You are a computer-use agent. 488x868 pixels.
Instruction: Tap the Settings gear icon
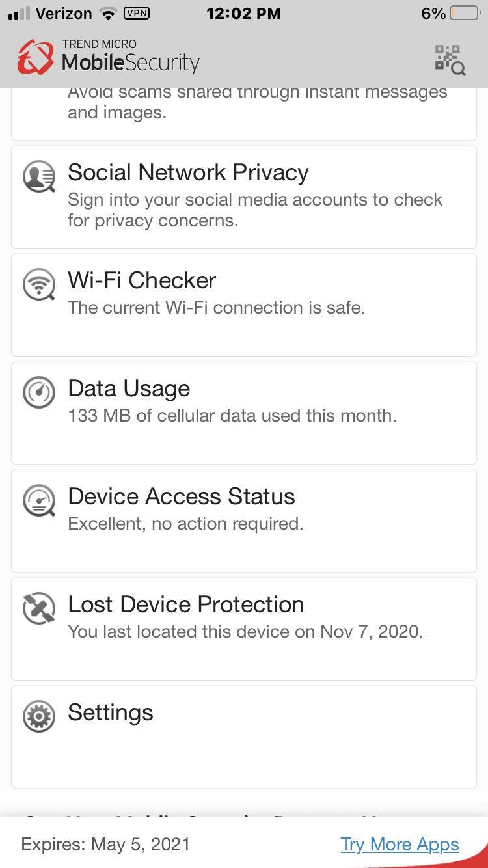coord(39,716)
